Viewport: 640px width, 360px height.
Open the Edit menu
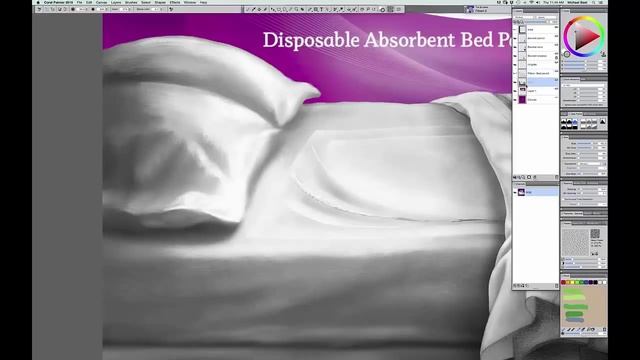(89, 2)
